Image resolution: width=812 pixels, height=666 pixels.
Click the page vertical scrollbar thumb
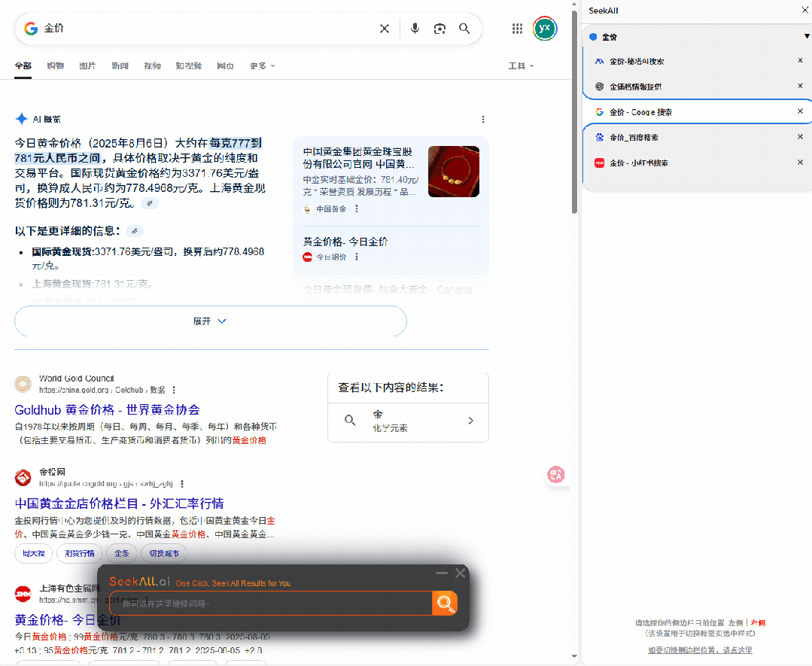coord(574,111)
